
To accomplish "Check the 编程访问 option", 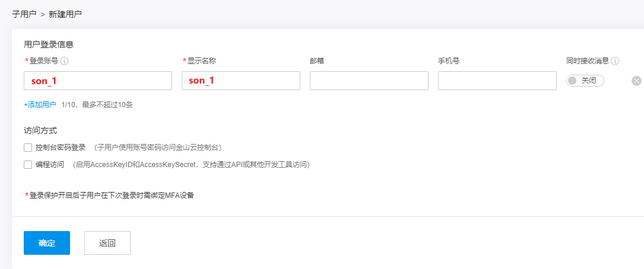I will pos(28,165).
